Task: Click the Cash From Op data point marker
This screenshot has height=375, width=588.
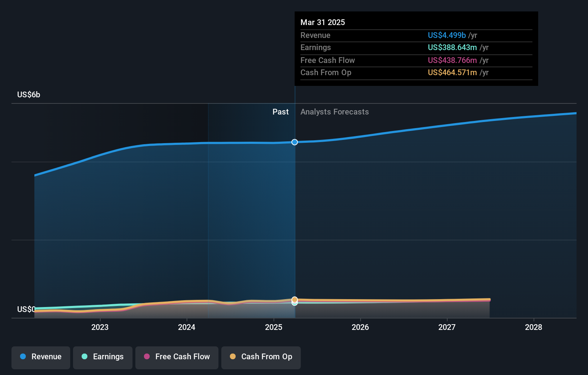Action: click(294, 299)
